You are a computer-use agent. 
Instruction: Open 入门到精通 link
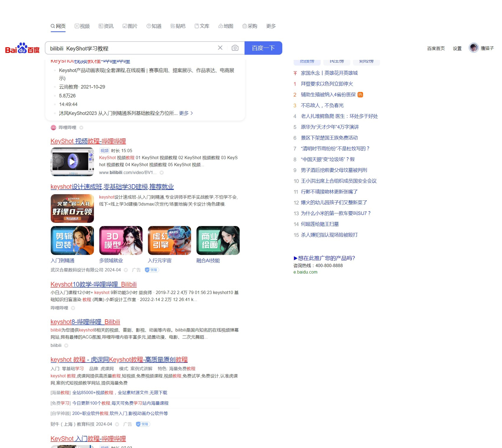[62, 261]
